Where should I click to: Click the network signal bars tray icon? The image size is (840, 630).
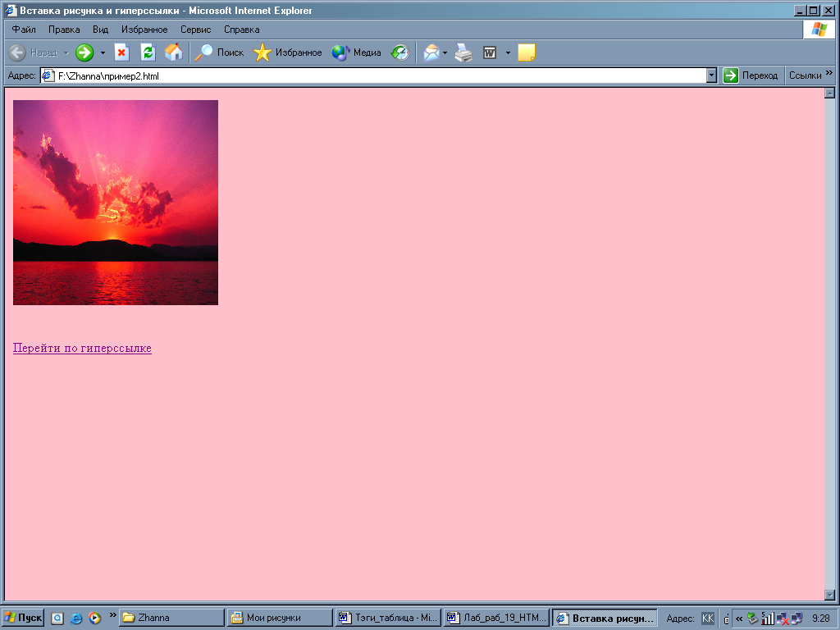pos(767,619)
